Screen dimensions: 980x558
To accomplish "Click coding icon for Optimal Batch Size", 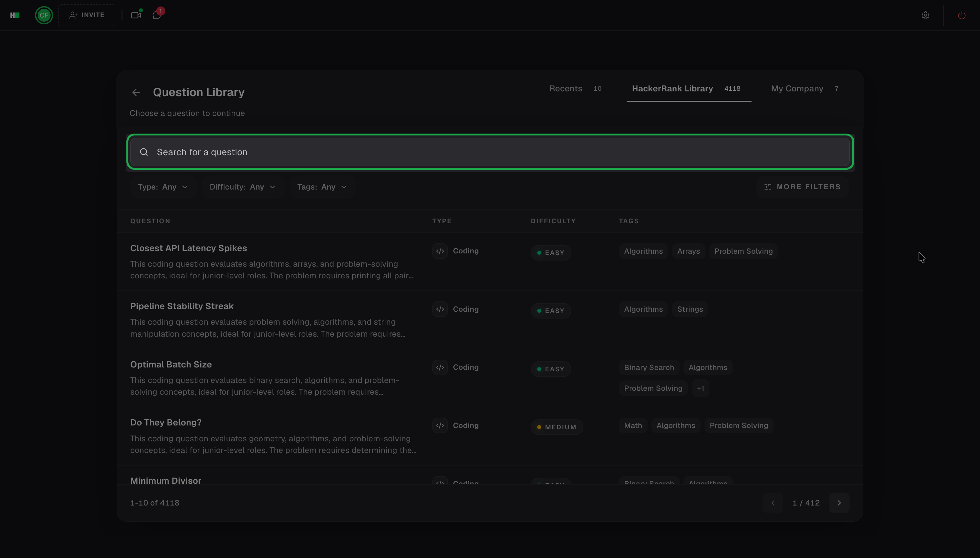I will click(440, 367).
